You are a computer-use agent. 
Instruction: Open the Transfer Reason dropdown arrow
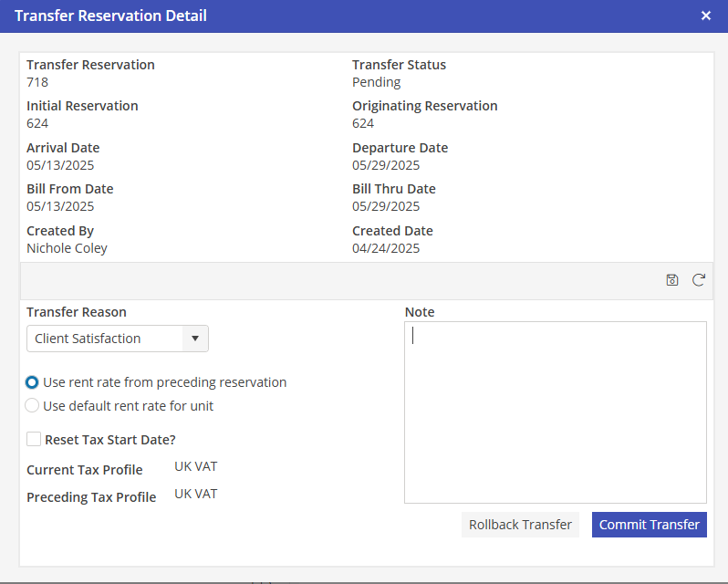pos(194,339)
